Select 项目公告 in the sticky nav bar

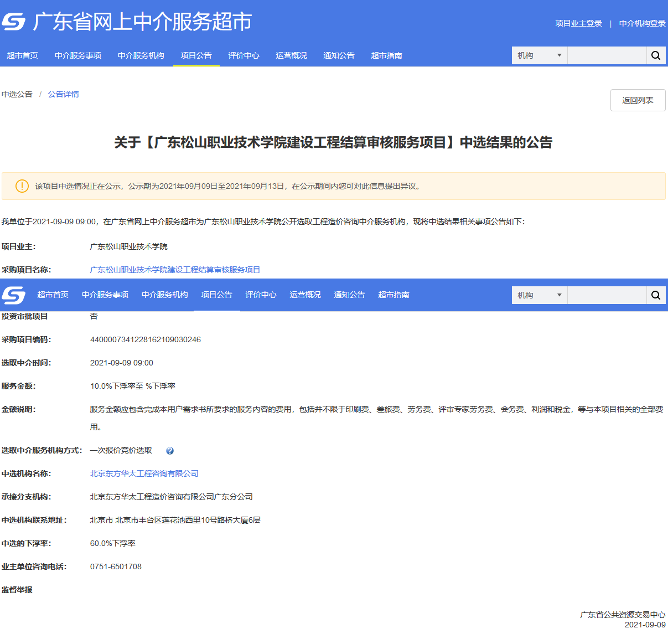point(217,295)
